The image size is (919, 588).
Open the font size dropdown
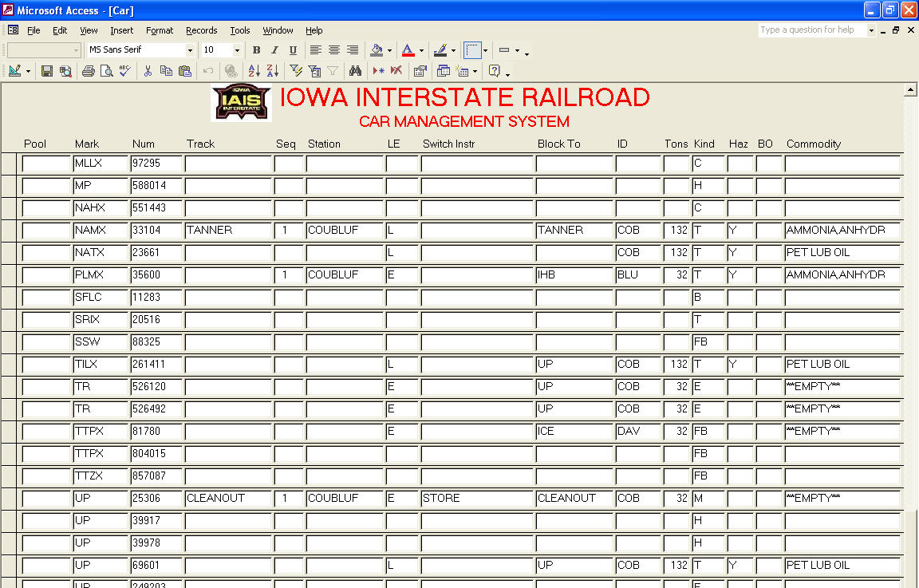(237, 50)
